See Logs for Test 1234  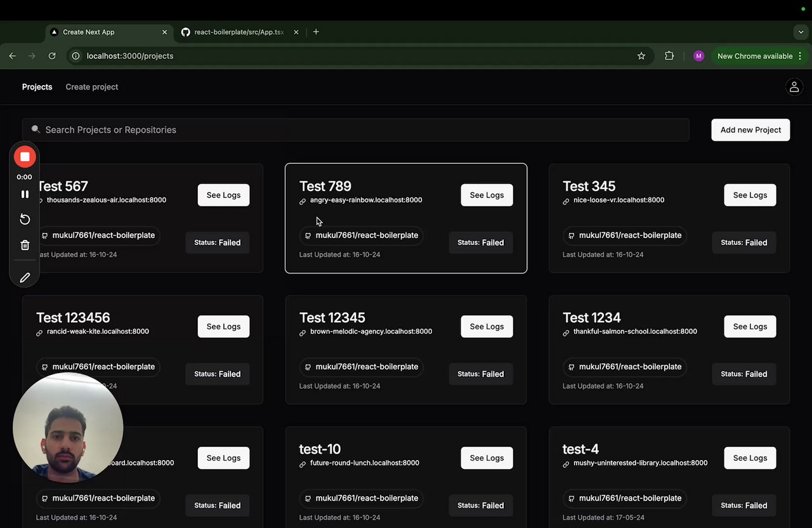pos(750,326)
